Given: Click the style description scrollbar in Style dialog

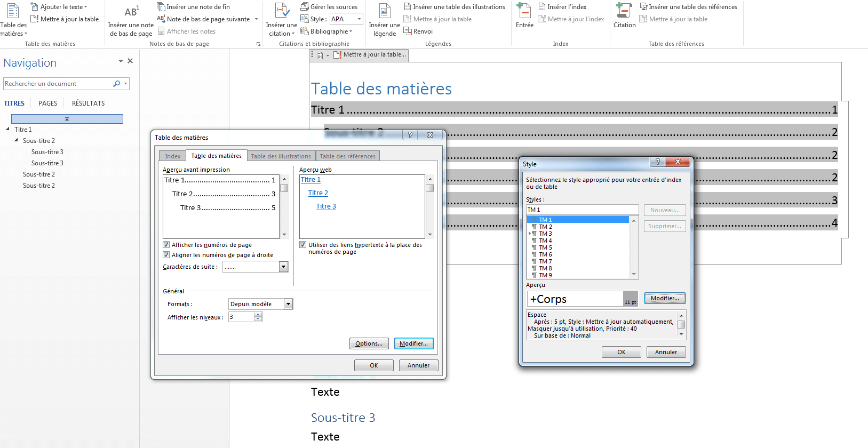Looking at the screenshot, I should coord(681,324).
